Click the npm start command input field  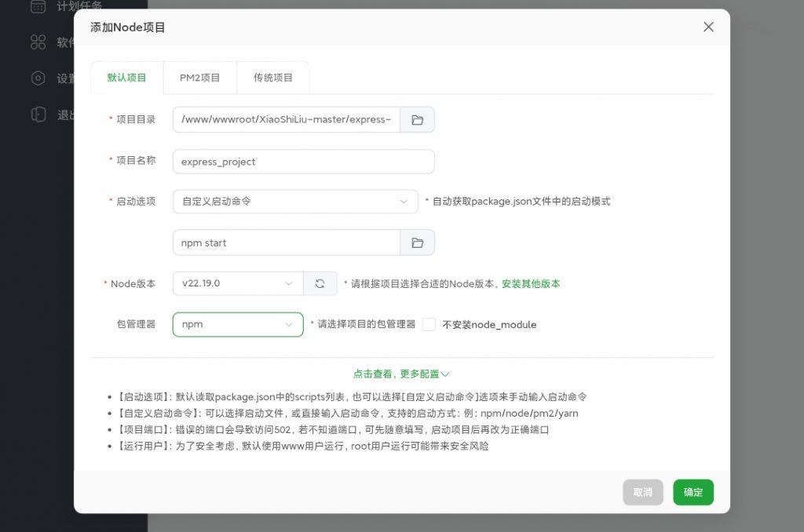point(286,242)
